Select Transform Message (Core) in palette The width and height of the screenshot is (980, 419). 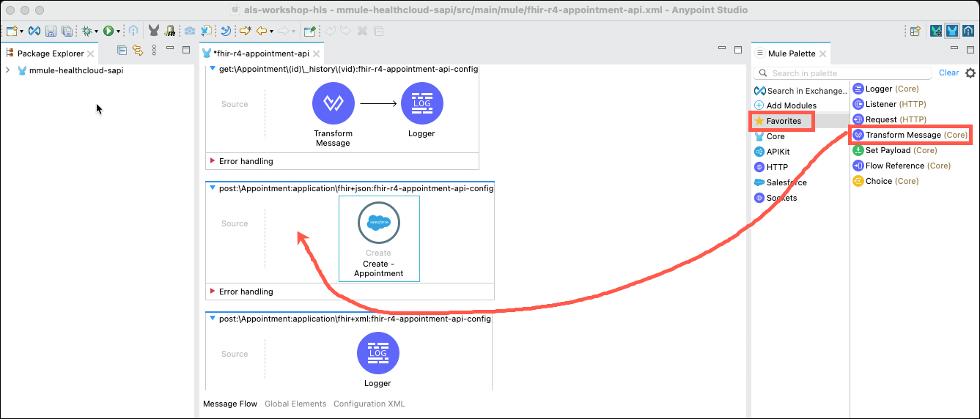click(910, 135)
